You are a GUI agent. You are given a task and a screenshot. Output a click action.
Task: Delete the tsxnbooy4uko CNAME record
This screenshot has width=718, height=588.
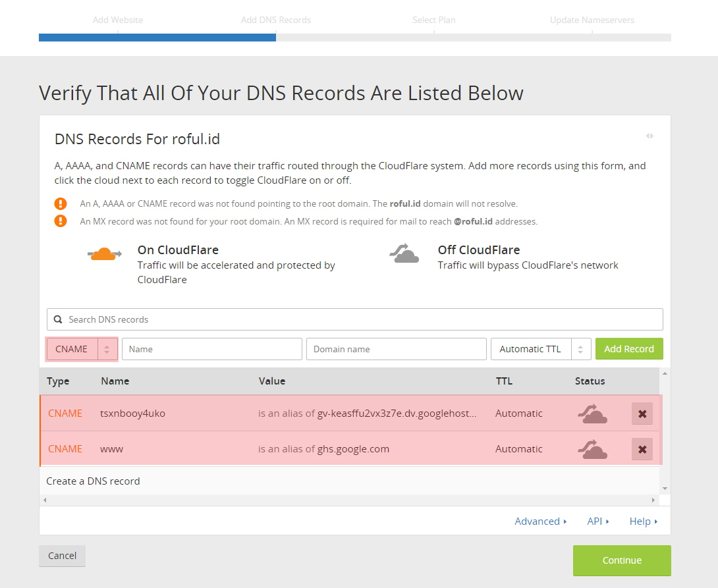click(x=642, y=414)
